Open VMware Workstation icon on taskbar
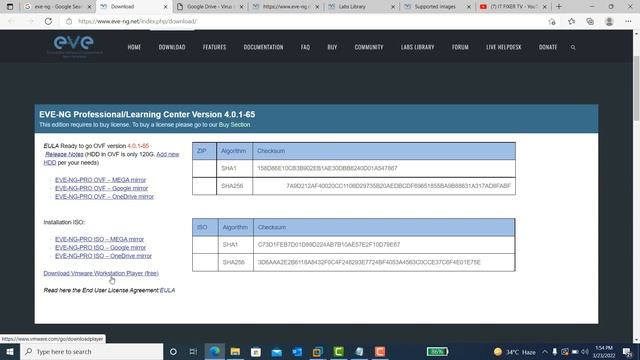The height and width of the screenshot is (360, 640). [318, 351]
